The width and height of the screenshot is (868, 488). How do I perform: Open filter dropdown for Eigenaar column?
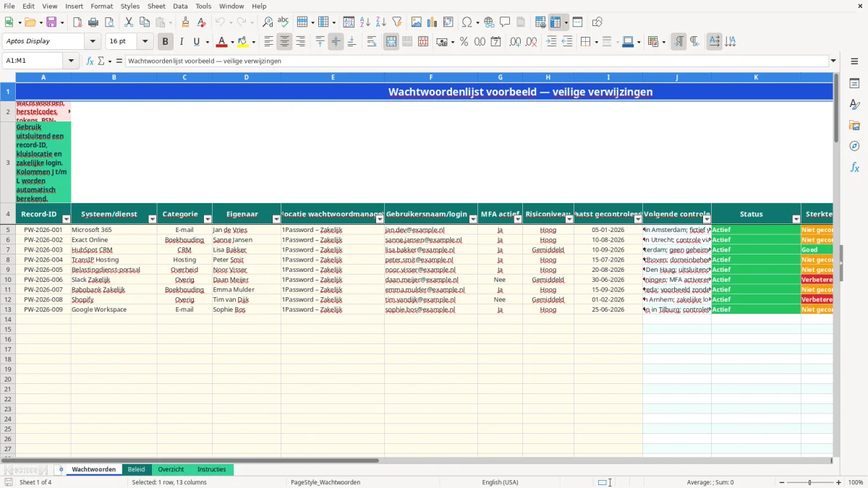pos(276,219)
